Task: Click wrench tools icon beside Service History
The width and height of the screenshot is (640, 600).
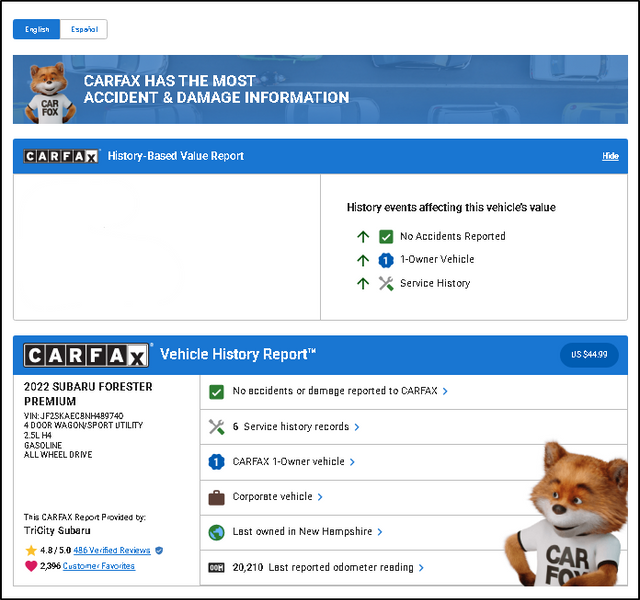Action: [x=386, y=283]
